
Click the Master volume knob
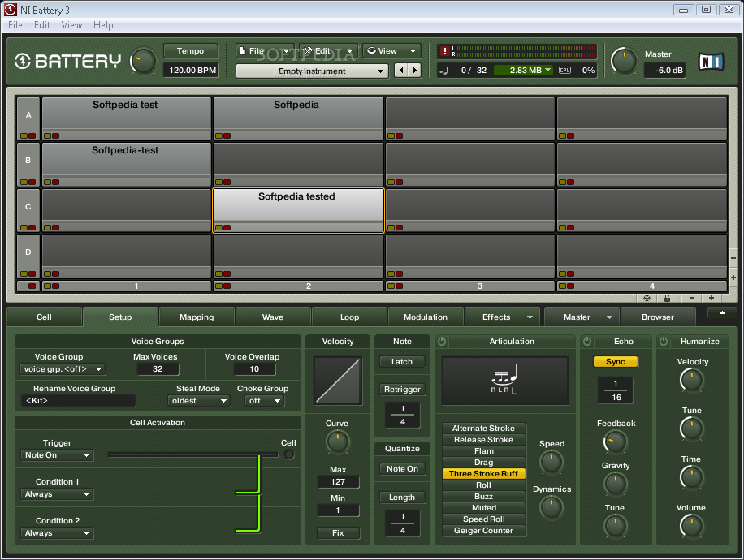point(624,62)
